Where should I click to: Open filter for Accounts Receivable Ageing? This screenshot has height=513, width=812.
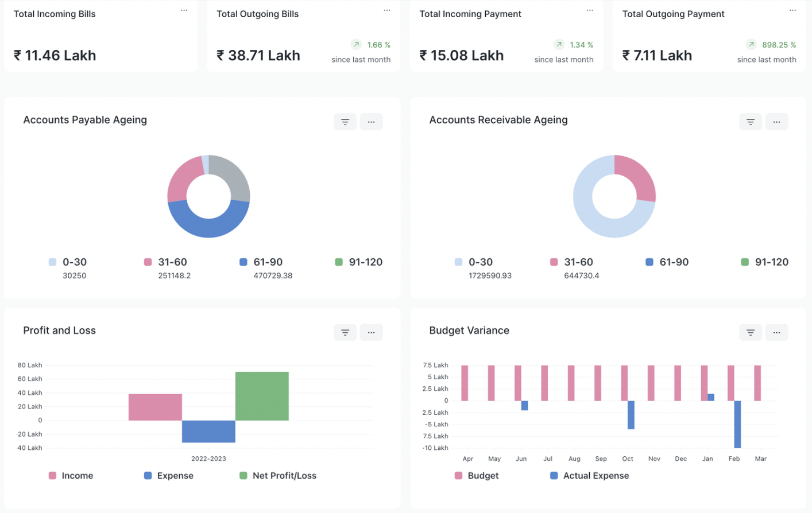750,122
